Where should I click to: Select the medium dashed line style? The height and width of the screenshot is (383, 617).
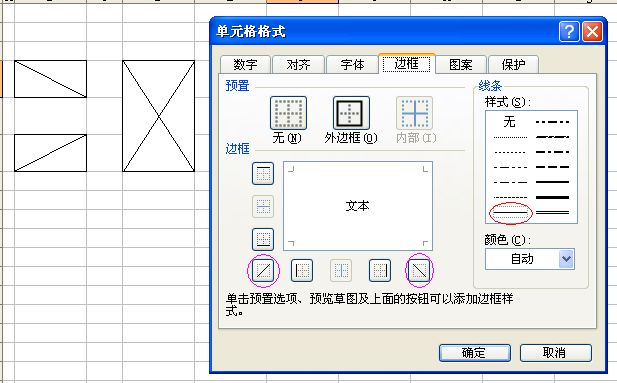(552, 167)
